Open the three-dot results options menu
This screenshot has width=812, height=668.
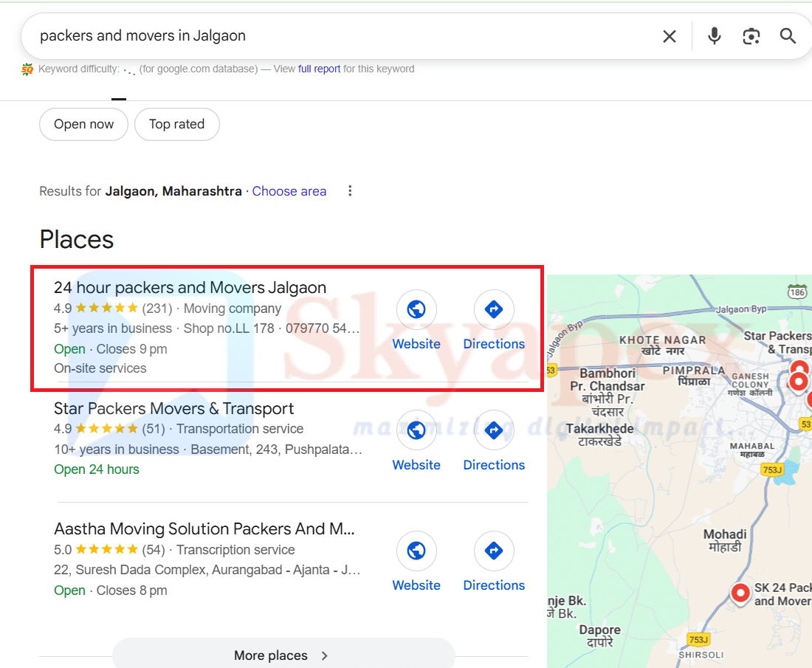(350, 191)
